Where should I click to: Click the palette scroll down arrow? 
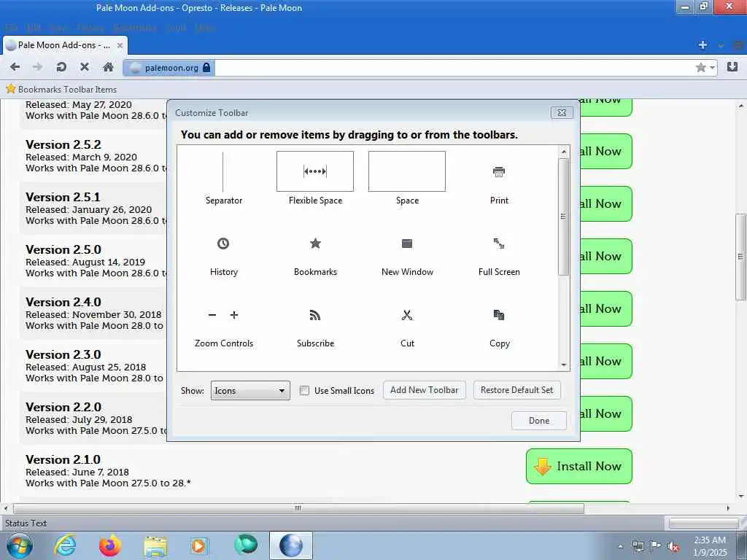564,365
